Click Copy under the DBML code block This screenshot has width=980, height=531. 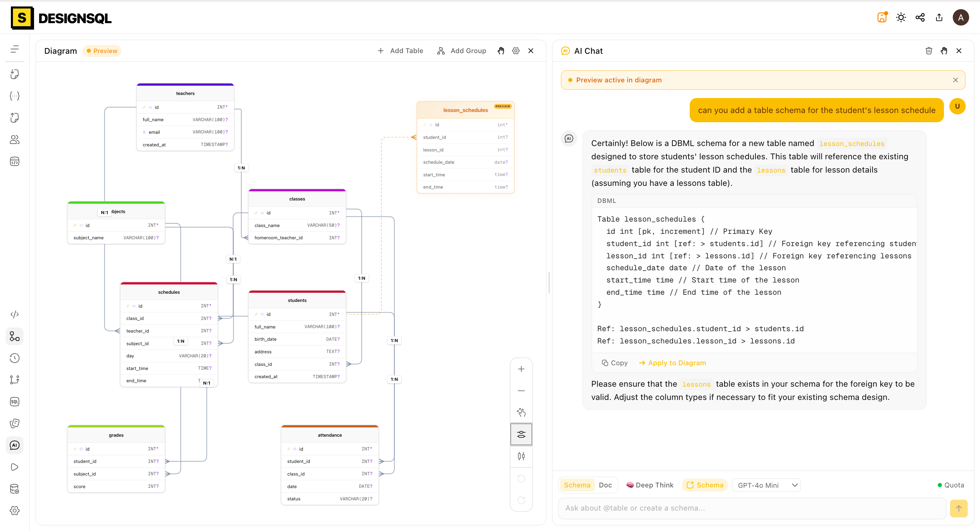[x=615, y=363]
